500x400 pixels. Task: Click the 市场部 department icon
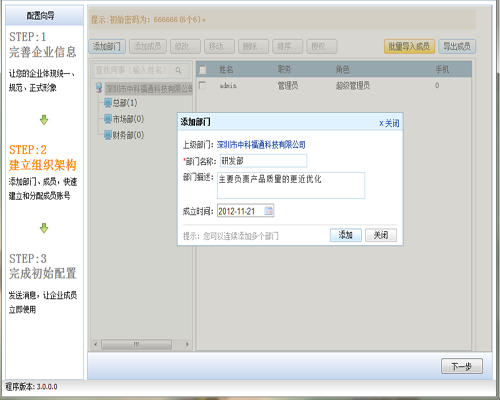pyautogui.click(x=108, y=119)
